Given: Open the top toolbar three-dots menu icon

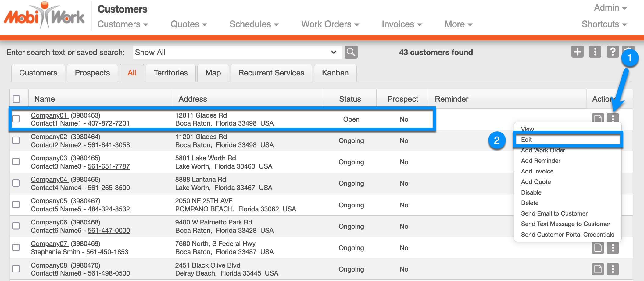Looking at the screenshot, I should (595, 52).
